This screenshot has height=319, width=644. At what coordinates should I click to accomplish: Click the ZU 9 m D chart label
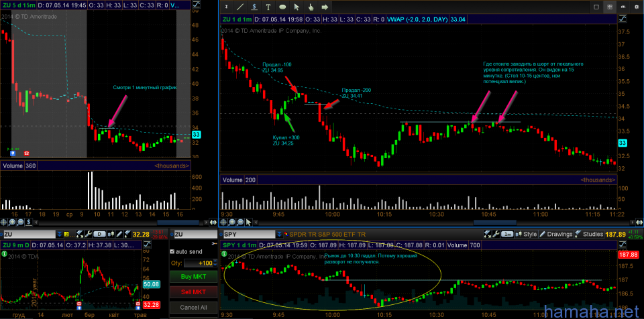[15, 245]
